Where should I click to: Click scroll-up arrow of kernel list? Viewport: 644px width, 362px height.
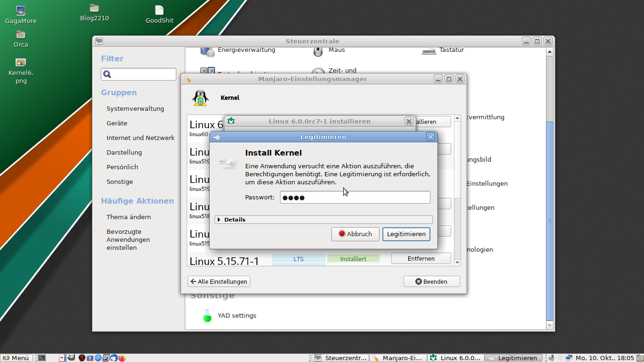(457, 118)
